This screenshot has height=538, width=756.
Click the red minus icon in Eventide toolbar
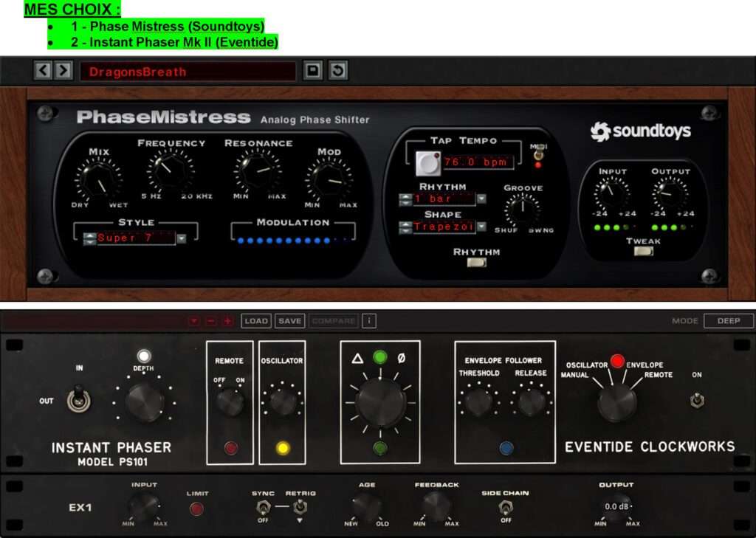(211, 321)
